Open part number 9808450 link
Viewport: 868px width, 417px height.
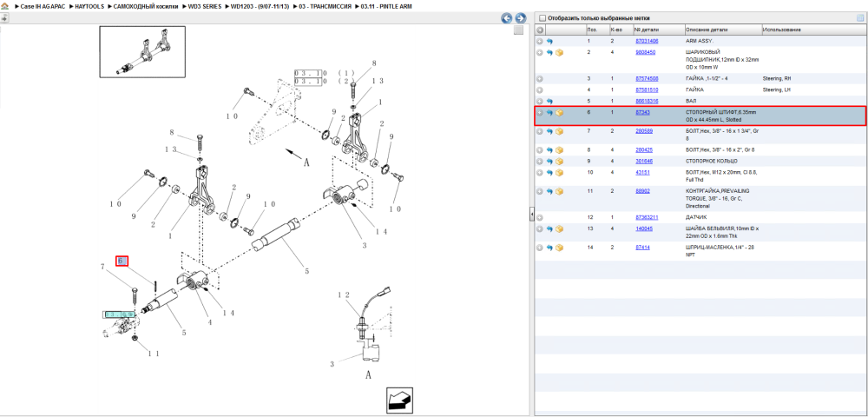(x=646, y=52)
